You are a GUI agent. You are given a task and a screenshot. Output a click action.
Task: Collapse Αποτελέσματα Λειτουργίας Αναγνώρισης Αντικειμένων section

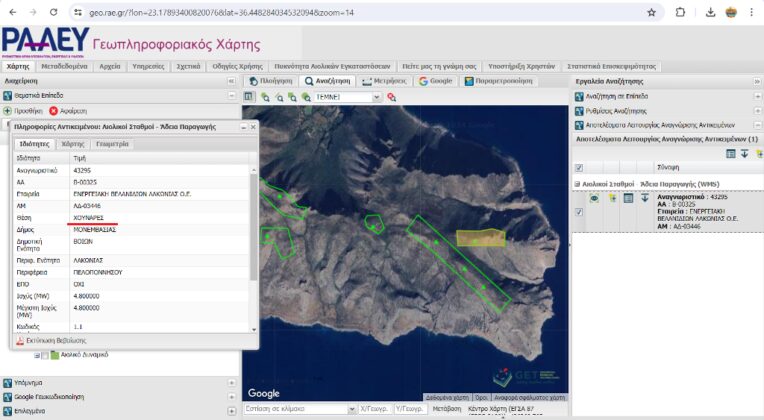[x=757, y=125]
